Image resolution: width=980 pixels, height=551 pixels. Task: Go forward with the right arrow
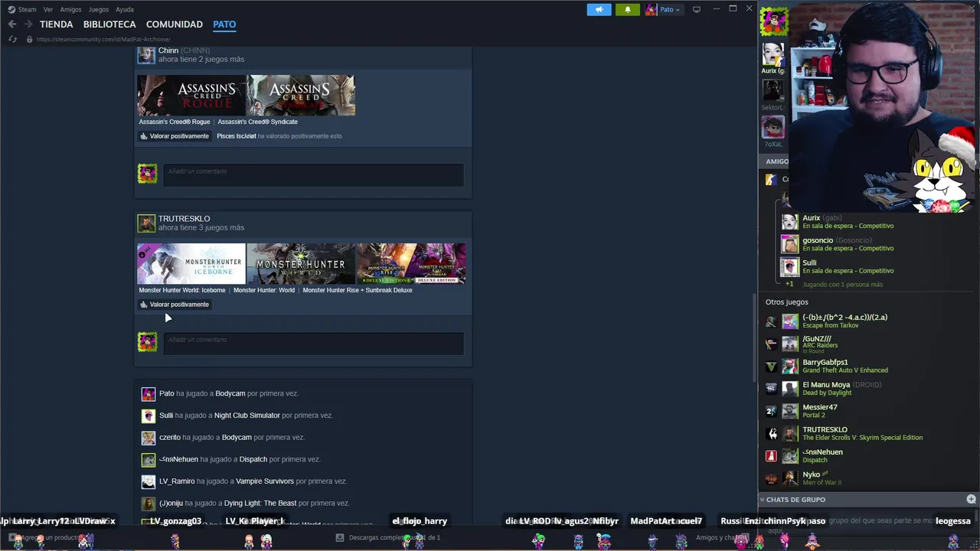(28, 24)
